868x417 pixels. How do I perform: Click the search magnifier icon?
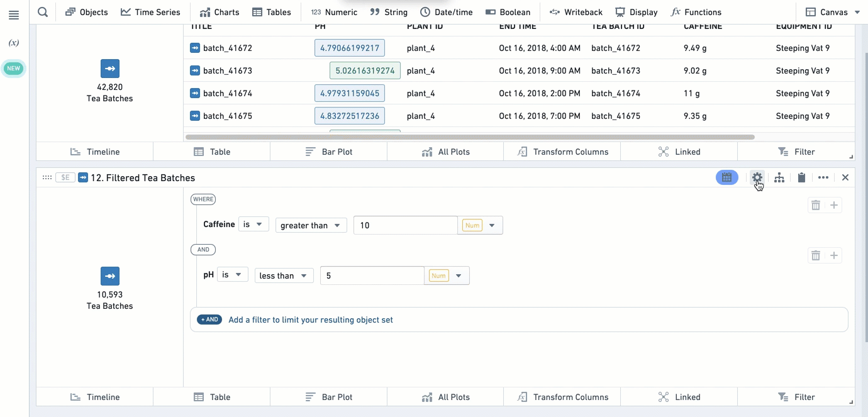tap(42, 12)
